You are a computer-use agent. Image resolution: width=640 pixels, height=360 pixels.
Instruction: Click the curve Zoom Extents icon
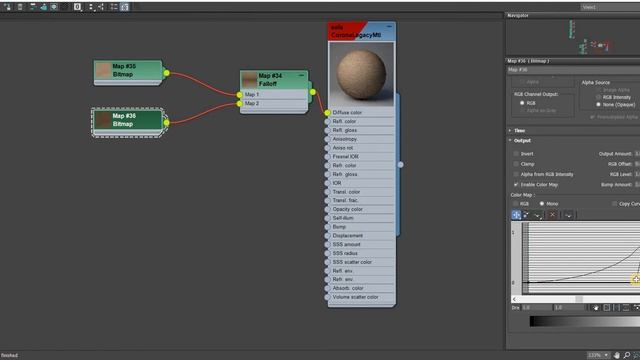pyautogui.click(x=607, y=308)
